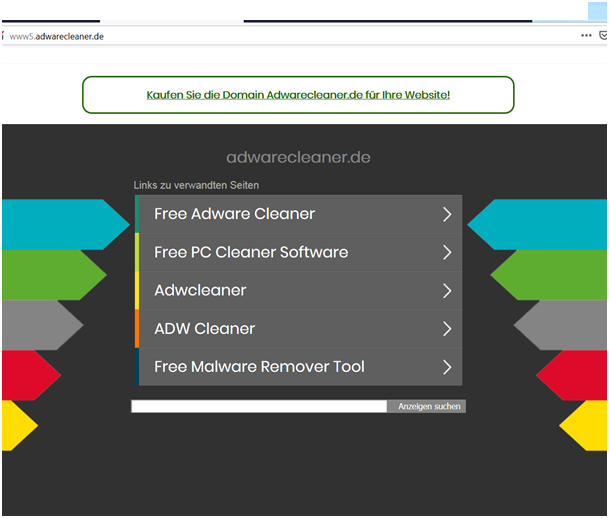
Task: Click the 'Anzeigen suchen' button
Action: [426, 406]
